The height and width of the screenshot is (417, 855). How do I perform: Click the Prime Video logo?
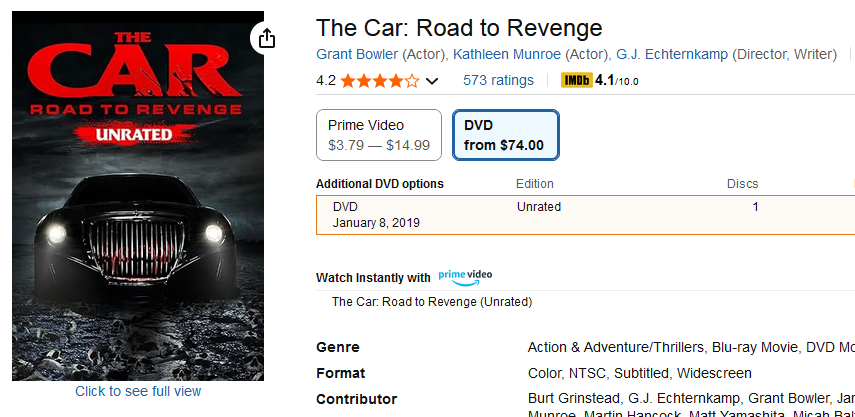pos(465,276)
